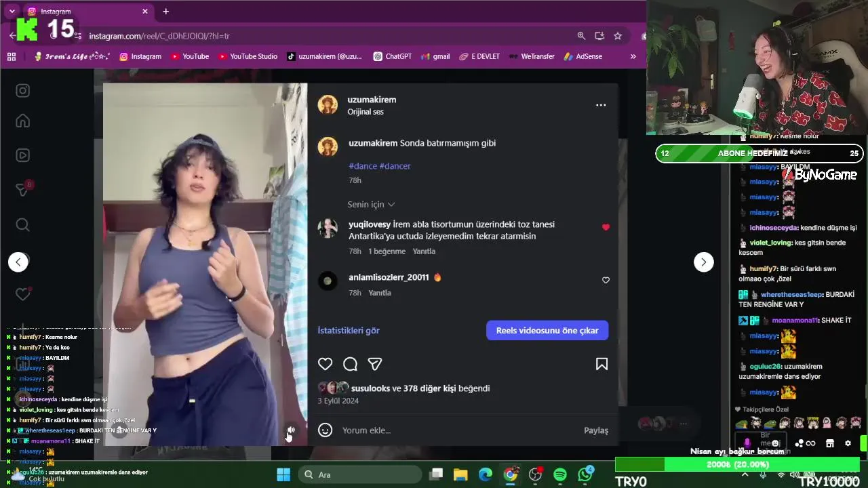This screenshot has height=488, width=868.
Task: Open WhatsApp from taskbar
Action: tap(585, 474)
